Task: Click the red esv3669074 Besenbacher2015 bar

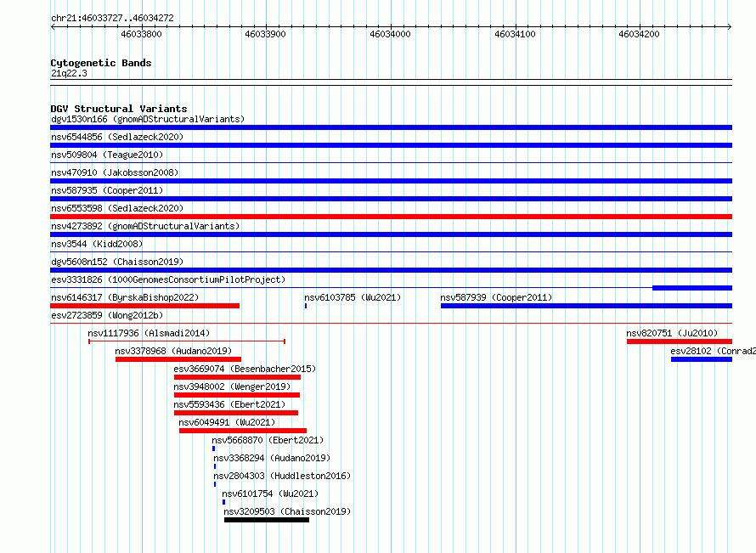Action: pos(237,377)
